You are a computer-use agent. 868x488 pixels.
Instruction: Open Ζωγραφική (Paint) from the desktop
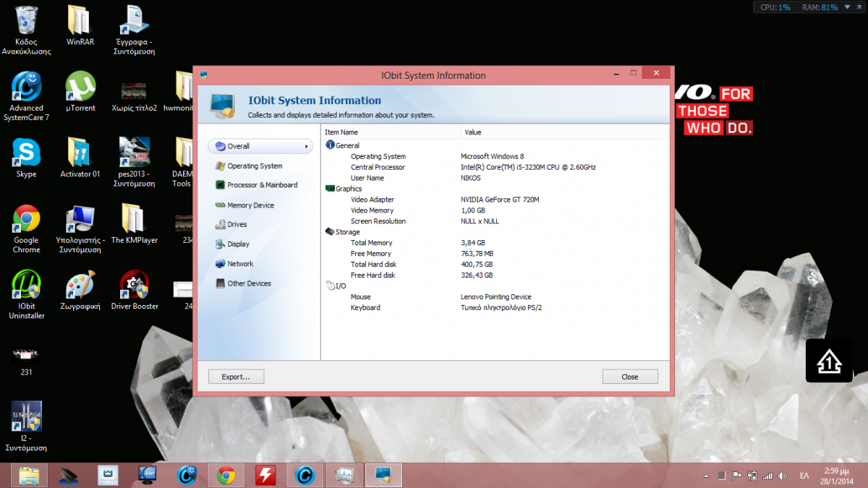(x=80, y=290)
